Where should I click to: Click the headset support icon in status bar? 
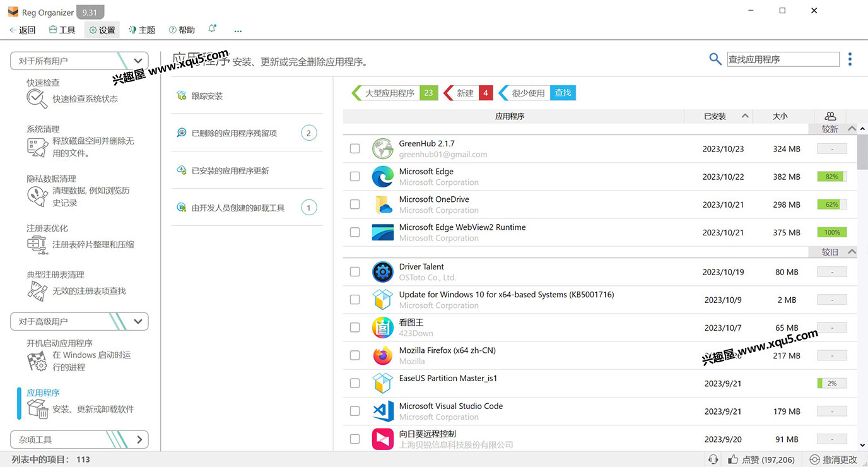pyautogui.click(x=713, y=459)
